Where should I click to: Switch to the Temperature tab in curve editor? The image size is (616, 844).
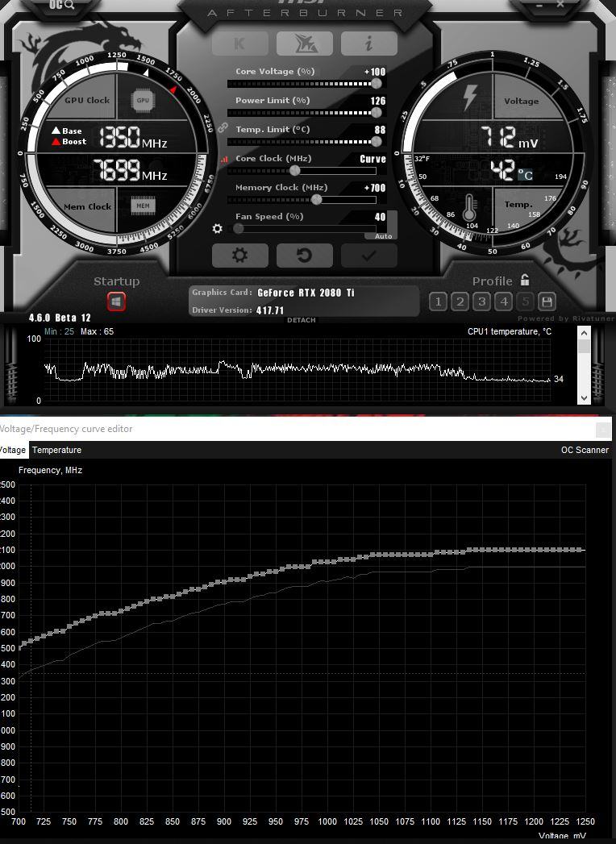[x=56, y=450]
